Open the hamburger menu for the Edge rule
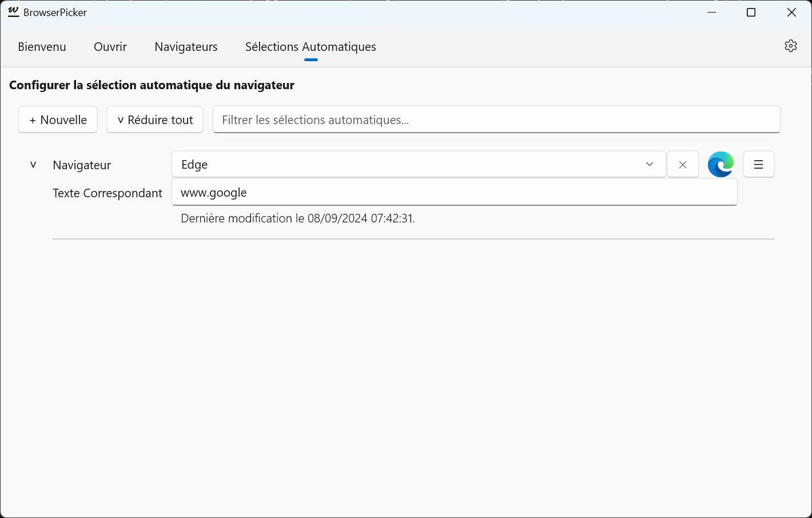Viewport: 812px width, 518px height. 759,165
